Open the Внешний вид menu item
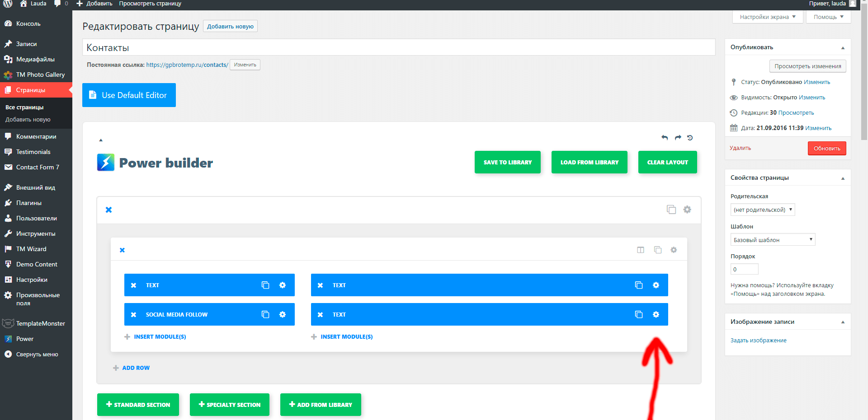Image resolution: width=868 pixels, height=420 pixels. click(x=36, y=187)
